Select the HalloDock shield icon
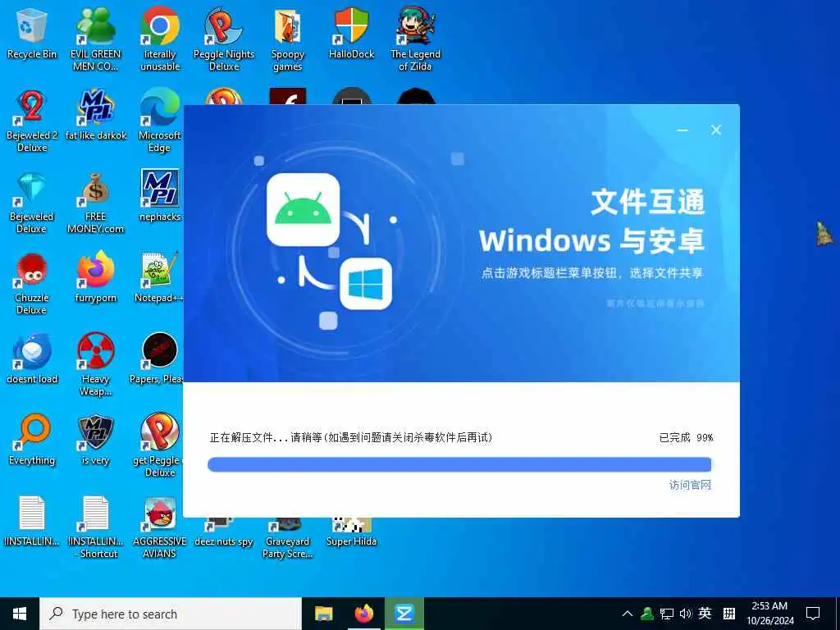This screenshot has width=840, height=630. pos(351,33)
